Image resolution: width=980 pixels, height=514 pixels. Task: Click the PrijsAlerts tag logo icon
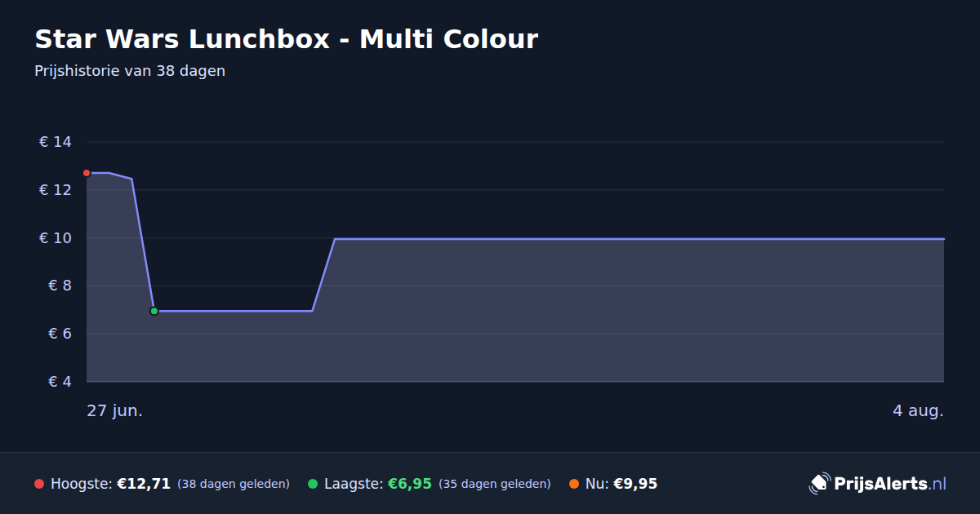(x=819, y=484)
